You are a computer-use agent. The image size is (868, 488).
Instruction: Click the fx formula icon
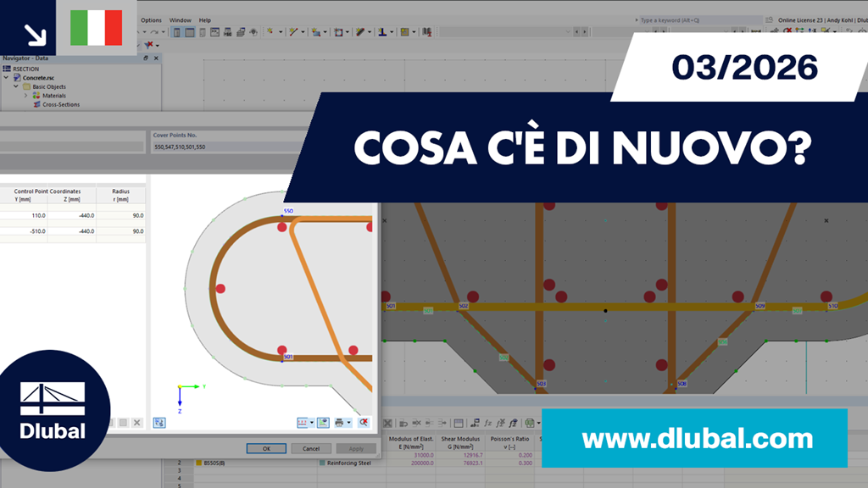pos(487,424)
